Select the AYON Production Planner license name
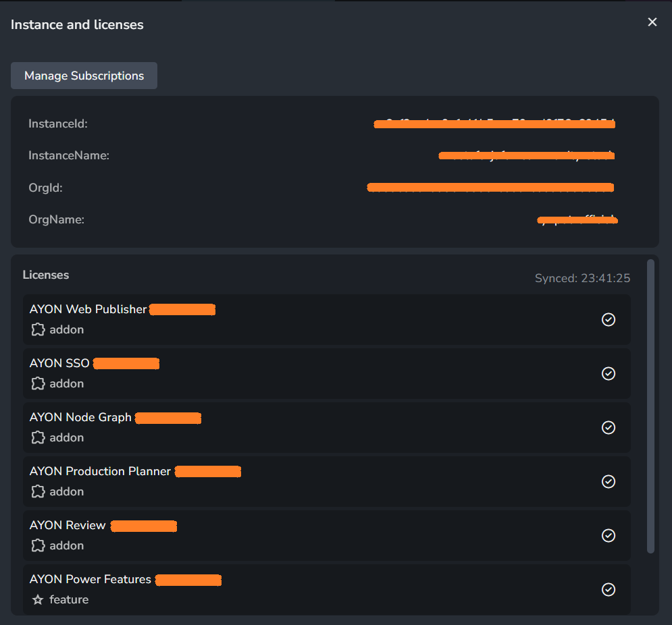Screen dimensions: 672x625 pos(100,471)
